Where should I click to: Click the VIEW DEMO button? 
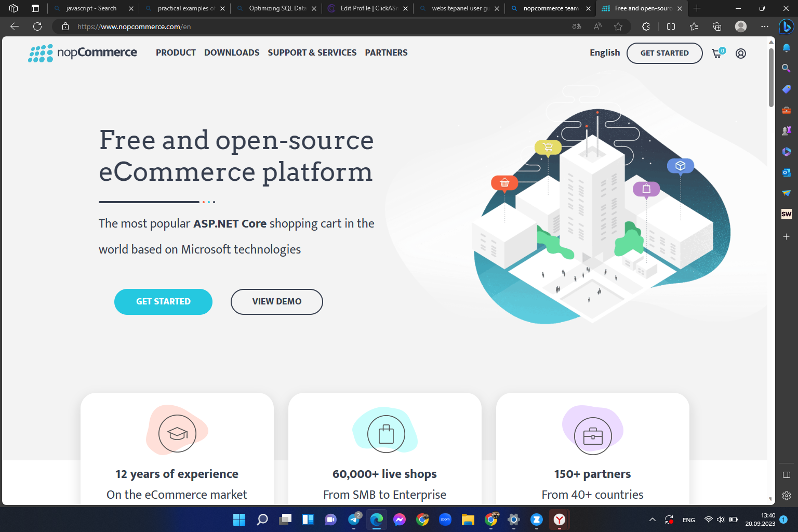pyautogui.click(x=277, y=302)
